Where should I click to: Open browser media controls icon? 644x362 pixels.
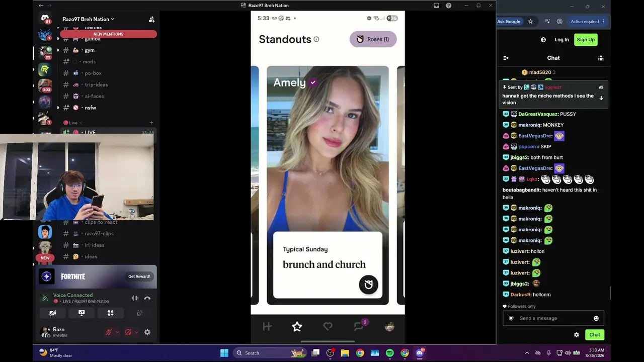pyautogui.click(x=547, y=22)
